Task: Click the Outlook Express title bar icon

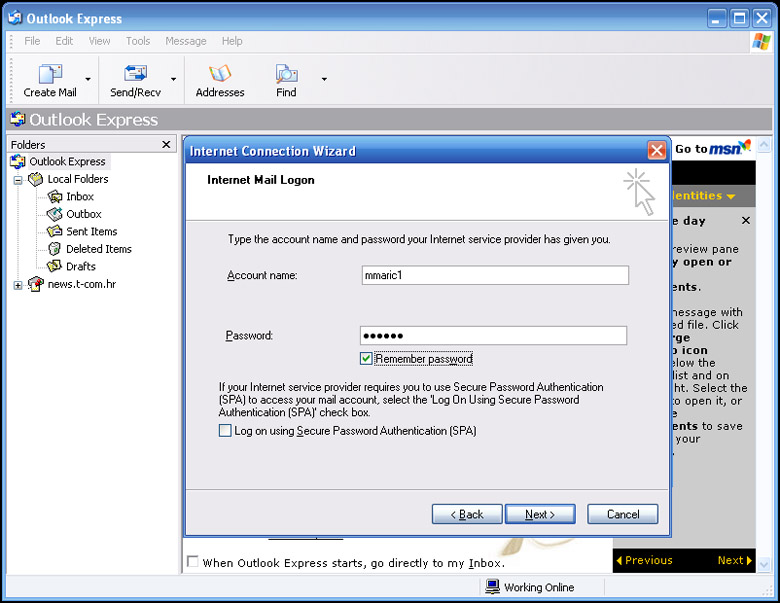Action: coord(15,17)
